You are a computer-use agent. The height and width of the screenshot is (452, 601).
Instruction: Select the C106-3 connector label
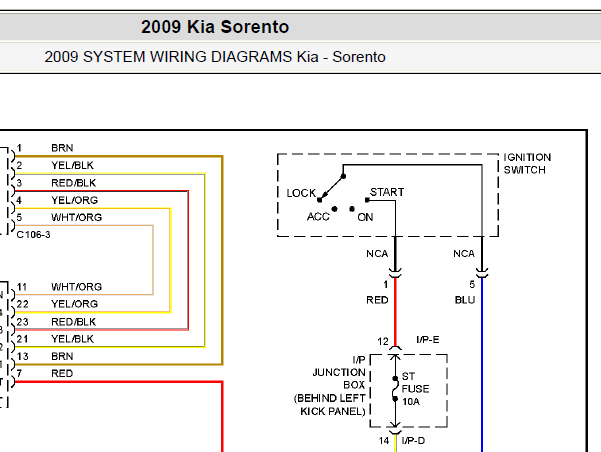point(33,235)
